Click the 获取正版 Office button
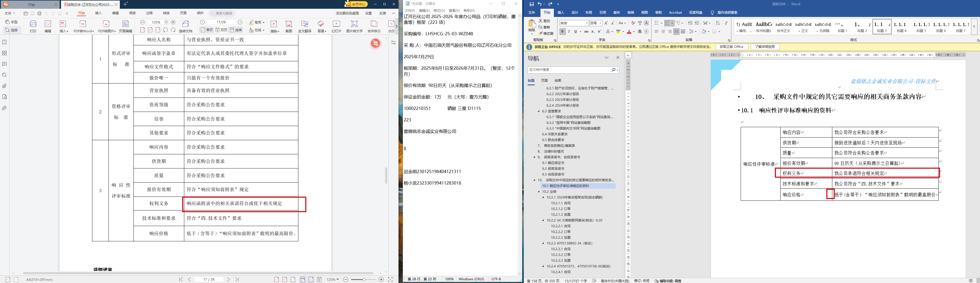Screen dimensions: 980x283 pos(732,47)
